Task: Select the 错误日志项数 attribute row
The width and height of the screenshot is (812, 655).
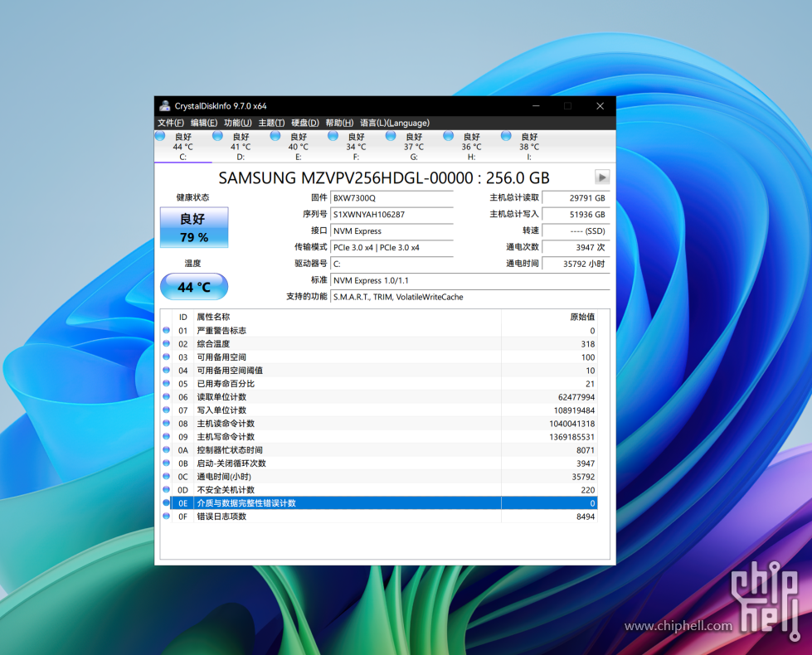Action: (x=384, y=517)
